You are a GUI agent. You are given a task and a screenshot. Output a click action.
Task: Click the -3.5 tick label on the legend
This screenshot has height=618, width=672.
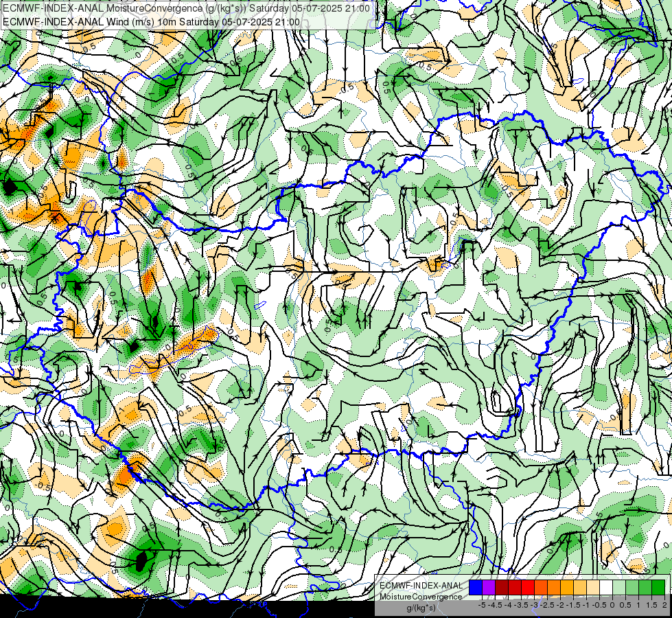(x=521, y=605)
